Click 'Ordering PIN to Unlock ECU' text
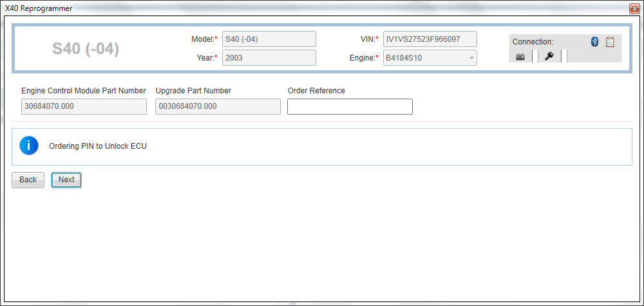 tap(98, 146)
